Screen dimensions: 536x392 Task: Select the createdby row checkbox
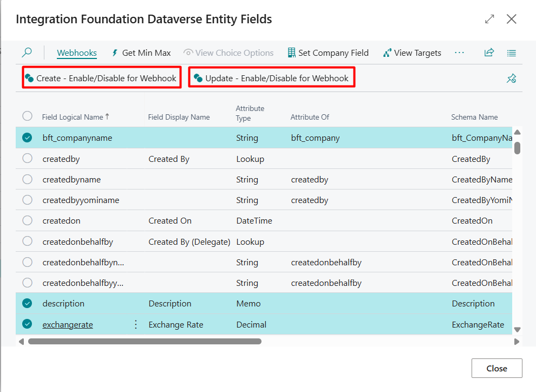pyautogui.click(x=27, y=159)
